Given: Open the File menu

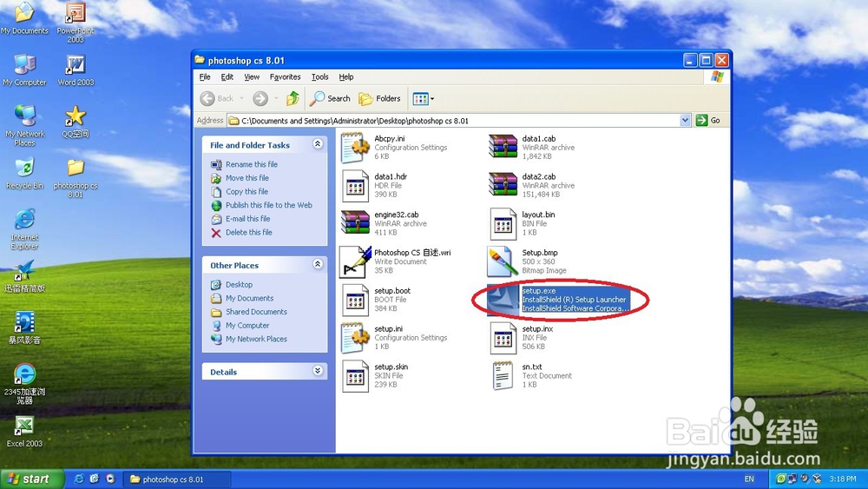Looking at the screenshot, I should (205, 77).
